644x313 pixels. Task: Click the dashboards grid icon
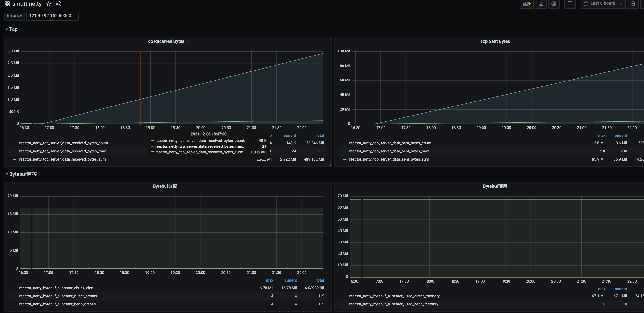coord(7,4)
